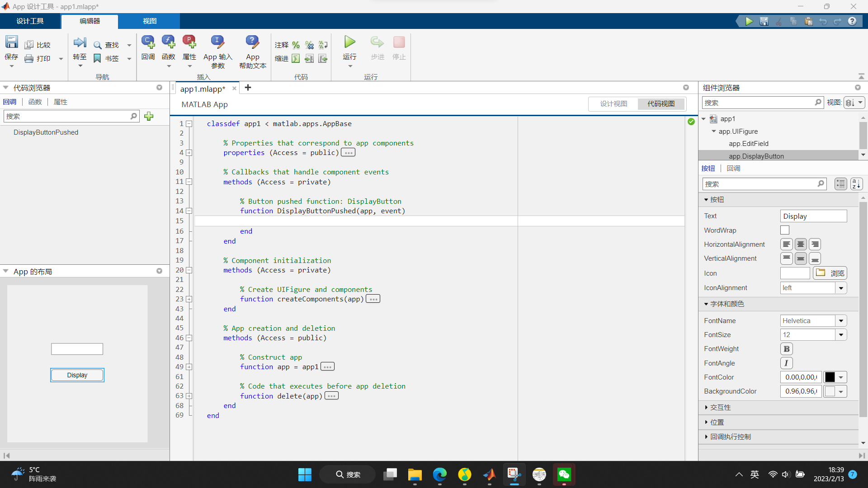The height and width of the screenshot is (488, 868).
Task: Insert a property using the 属性 icon
Action: (189, 41)
